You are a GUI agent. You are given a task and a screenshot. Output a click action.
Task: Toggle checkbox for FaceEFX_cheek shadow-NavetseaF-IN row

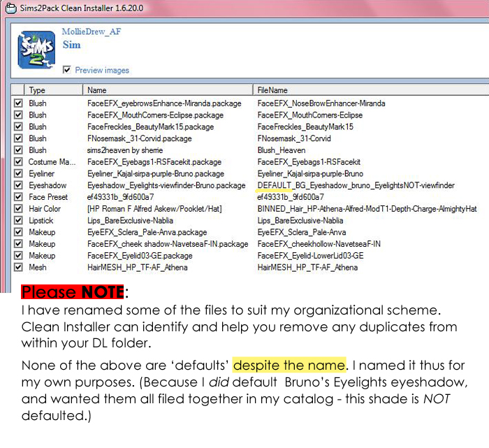click(x=18, y=244)
